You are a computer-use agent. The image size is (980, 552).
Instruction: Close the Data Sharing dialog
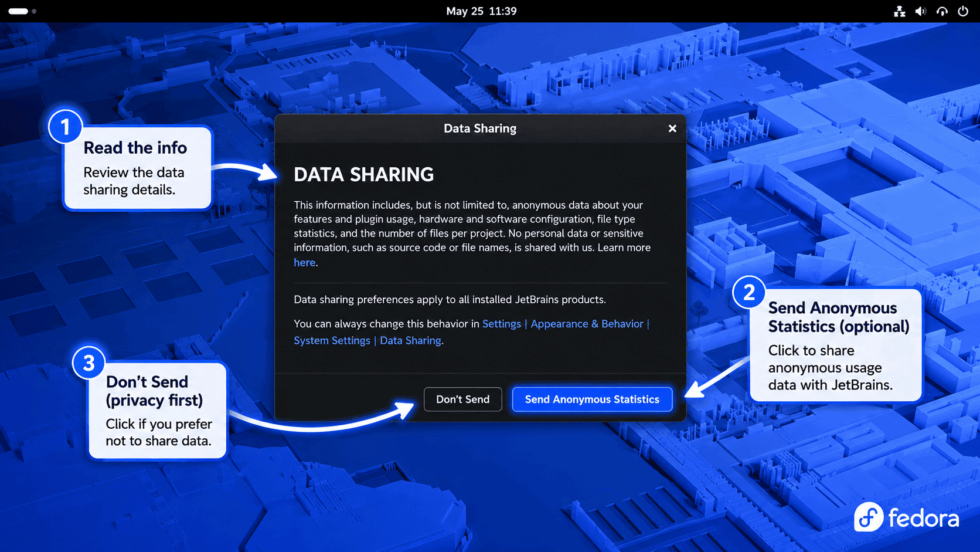(x=672, y=128)
